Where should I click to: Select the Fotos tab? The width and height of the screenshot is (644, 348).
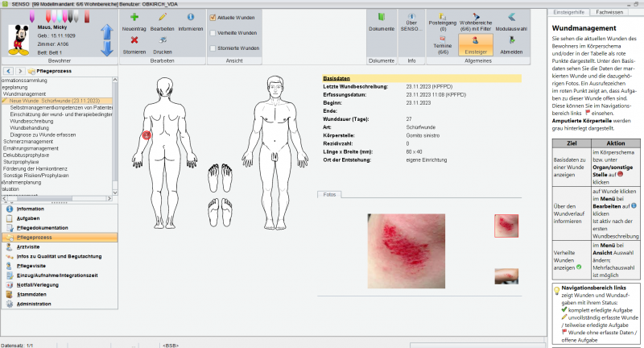click(x=329, y=194)
